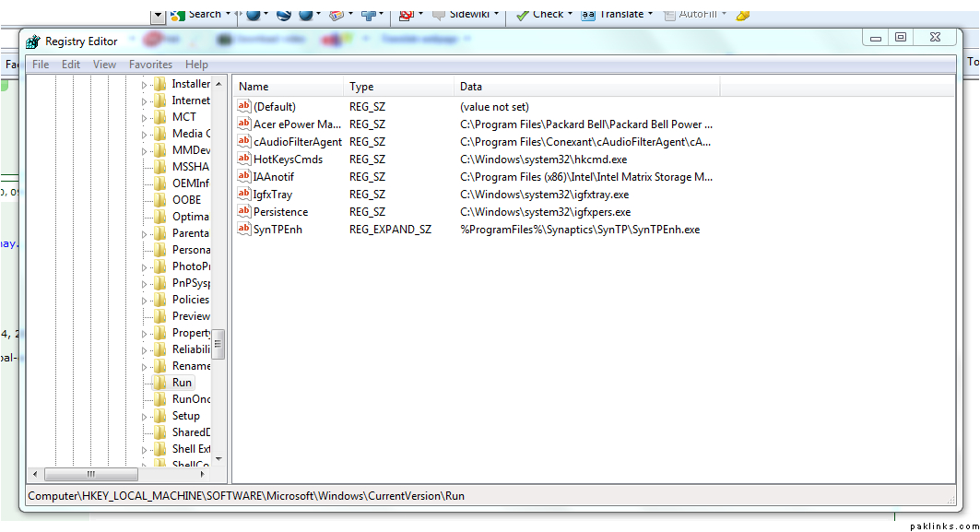Click the IgfxTray string value icon

pos(244,194)
